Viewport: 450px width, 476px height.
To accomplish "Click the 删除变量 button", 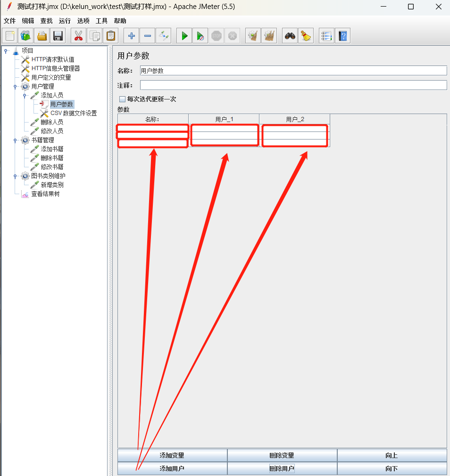I will click(x=282, y=455).
